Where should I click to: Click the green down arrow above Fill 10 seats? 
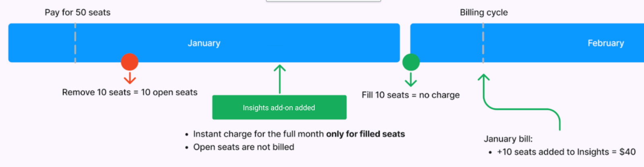coord(411,79)
